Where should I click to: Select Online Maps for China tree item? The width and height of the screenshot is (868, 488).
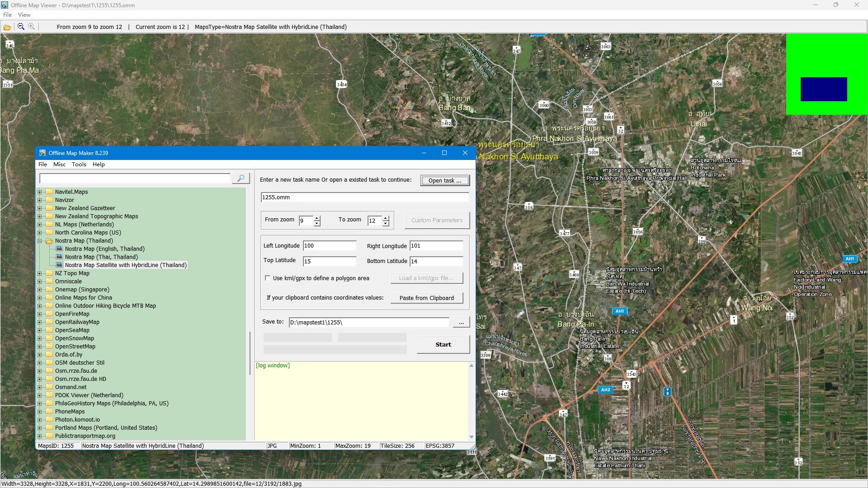[x=84, y=298]
